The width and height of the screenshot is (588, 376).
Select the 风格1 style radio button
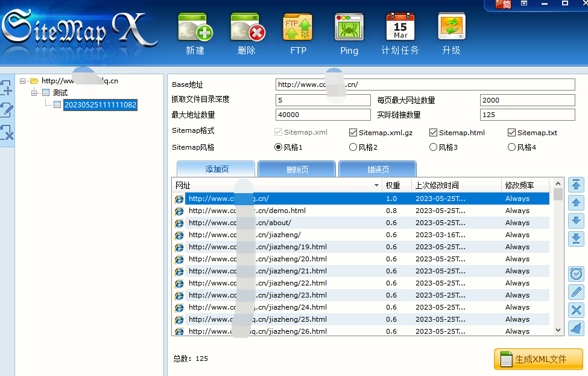pos(278,147)
